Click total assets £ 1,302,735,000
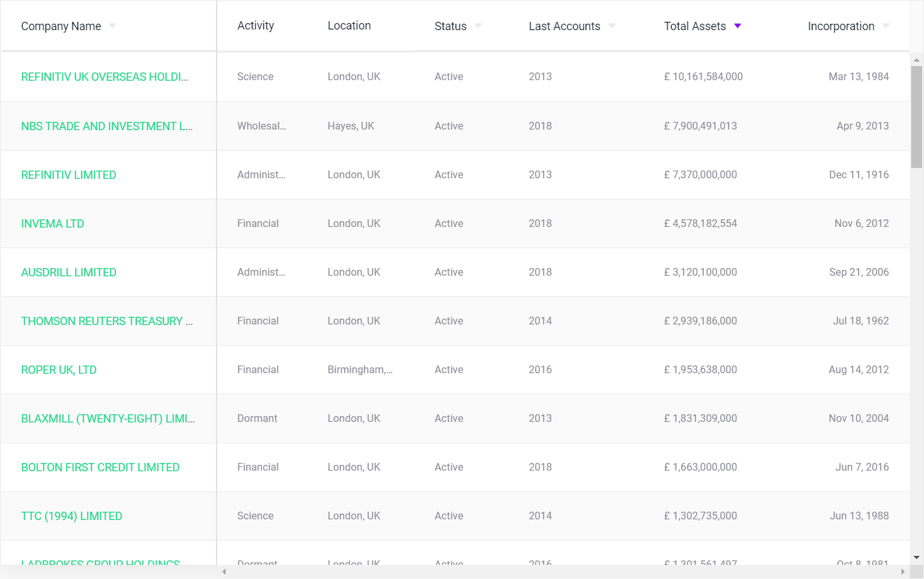Screen dimensions: 924x579 click(700, 516)
